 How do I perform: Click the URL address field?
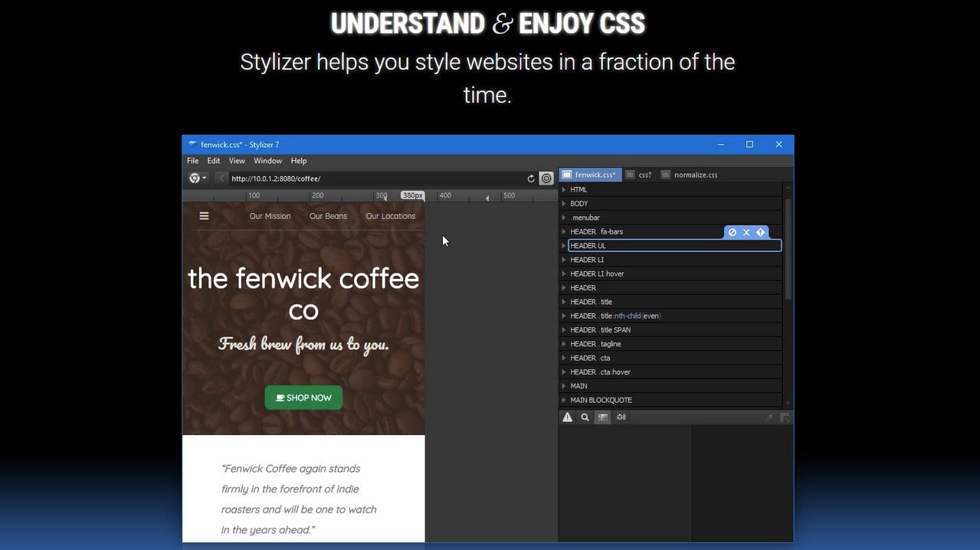(375, 178)
